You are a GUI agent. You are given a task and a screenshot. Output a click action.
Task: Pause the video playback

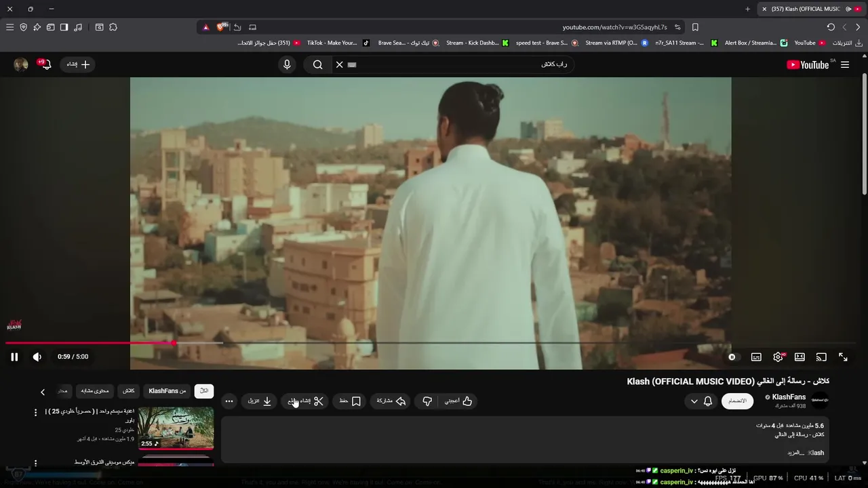[14, 357]
